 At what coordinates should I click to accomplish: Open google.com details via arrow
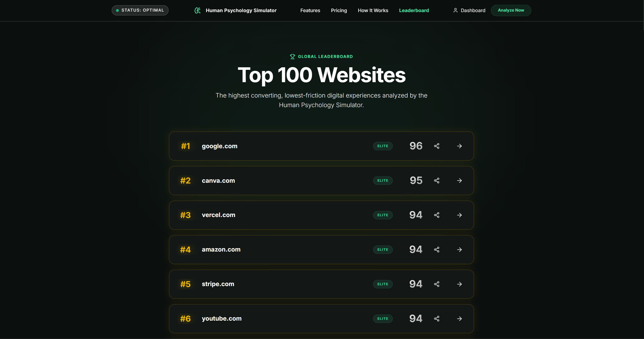pos(459,146)
